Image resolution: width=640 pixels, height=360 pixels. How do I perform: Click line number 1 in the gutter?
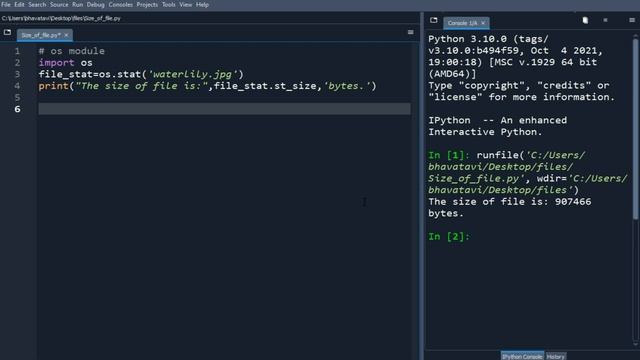point(17,51)
